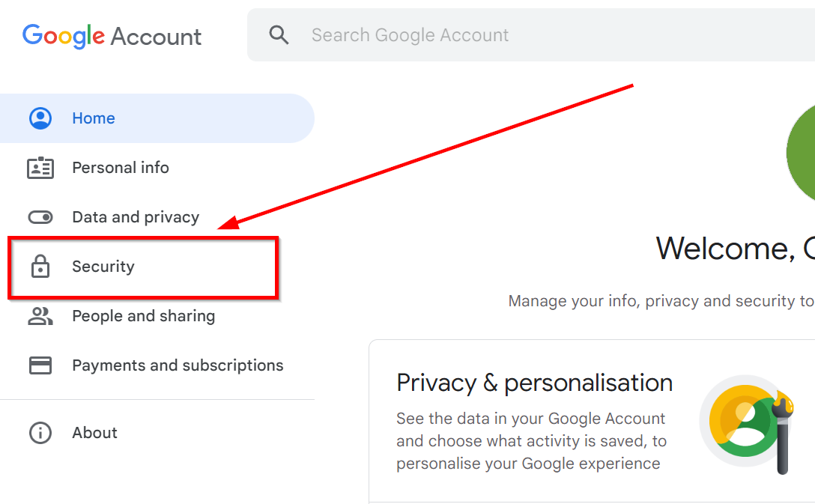Click the People and sharing icon

(40, 316)
